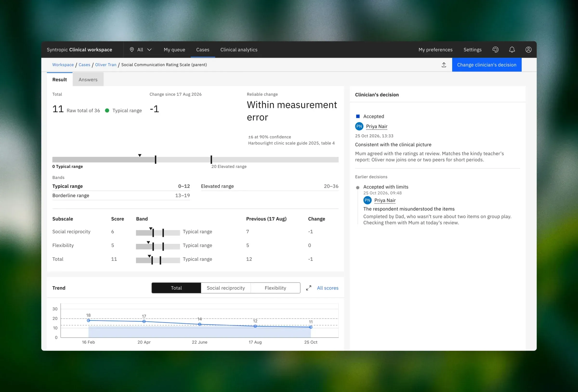Open the All scores link
Screen dimensions: 578x392
coord(328,288)
